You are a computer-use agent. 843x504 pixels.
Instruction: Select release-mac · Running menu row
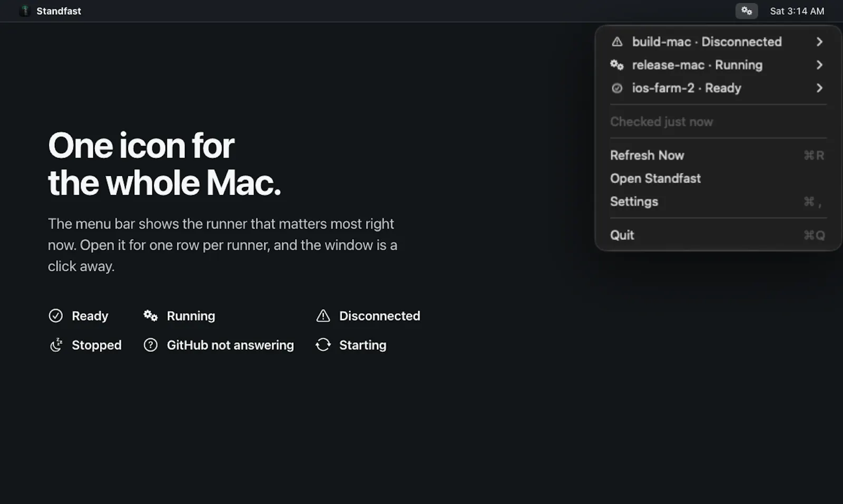point(718,65)
